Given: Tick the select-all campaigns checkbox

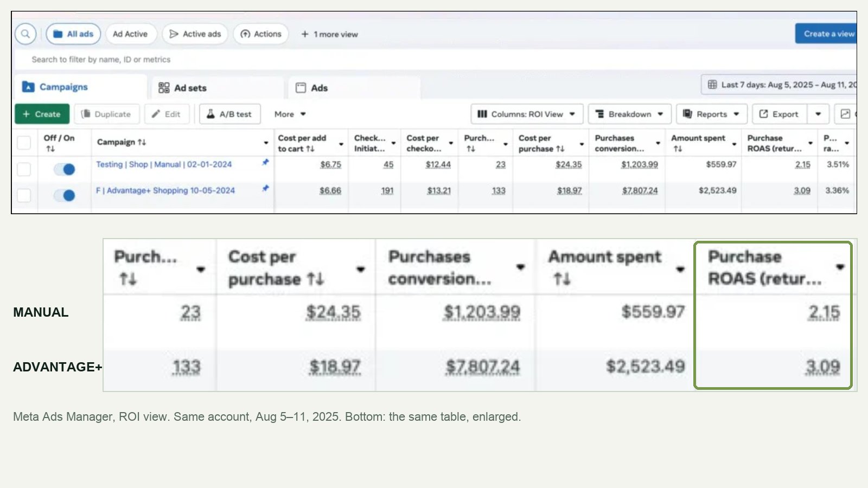Looking at the screenshot, I should pyautogui.click(x=24, y=143).
